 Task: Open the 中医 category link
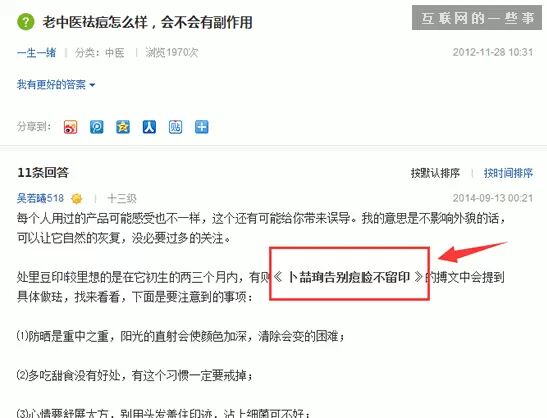[x=115, y=53]
